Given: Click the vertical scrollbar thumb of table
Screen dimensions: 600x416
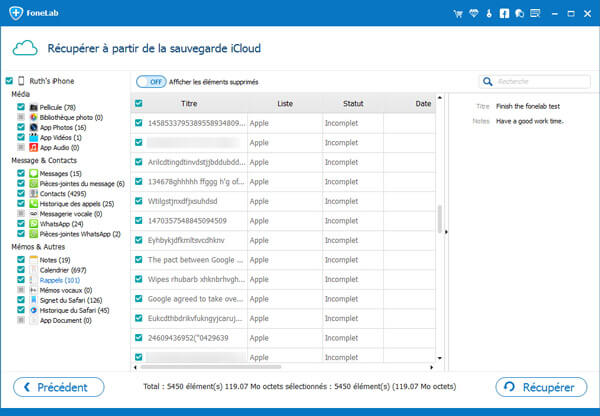Looking at the screenshot, I should click(x=440, y=219).
